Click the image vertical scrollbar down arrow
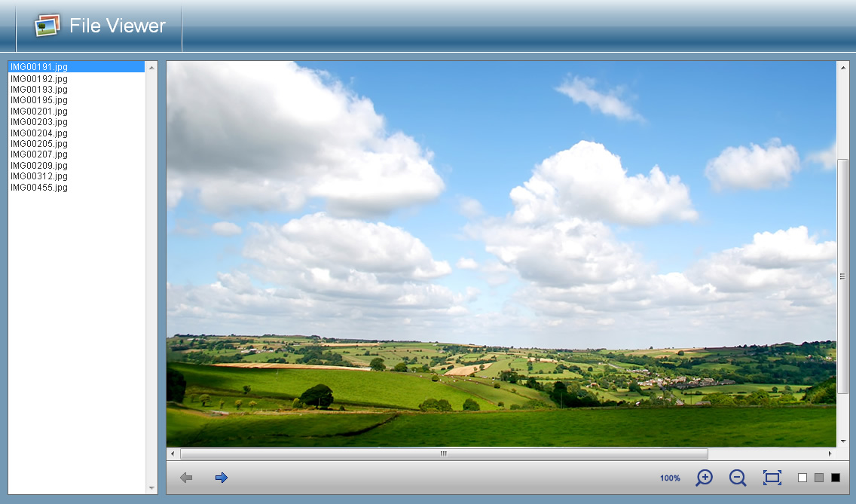Viewport: 856px width, 504px height. click(x=843, y=441)
